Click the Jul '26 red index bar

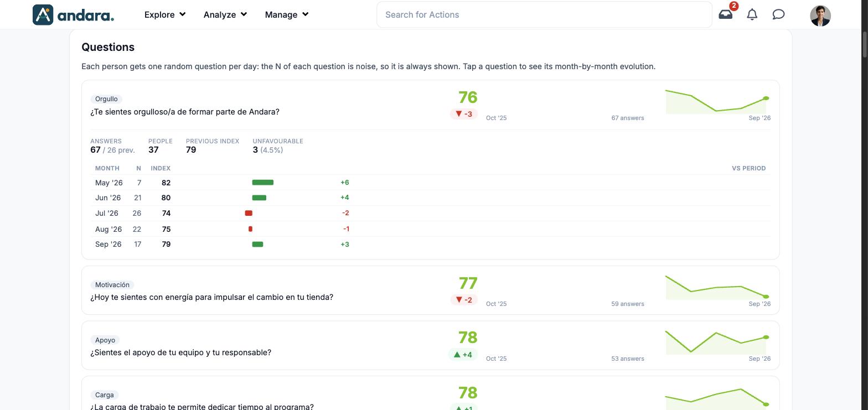[249, 213]
